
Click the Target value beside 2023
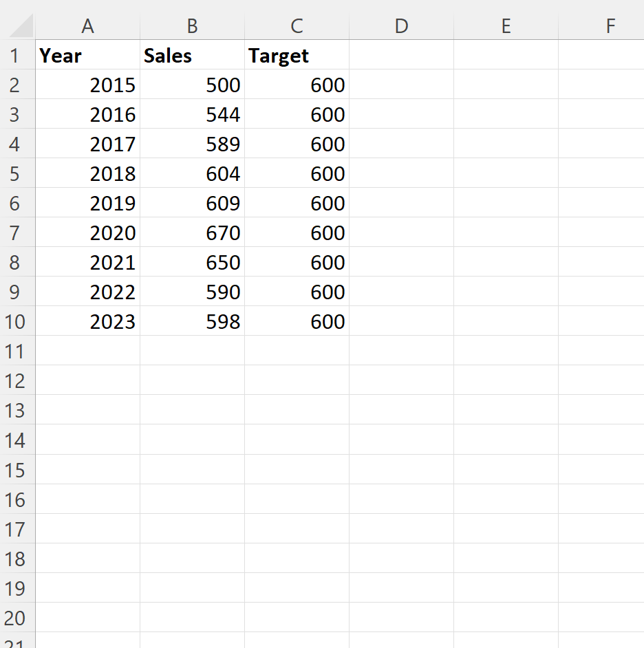pos(297,321)
